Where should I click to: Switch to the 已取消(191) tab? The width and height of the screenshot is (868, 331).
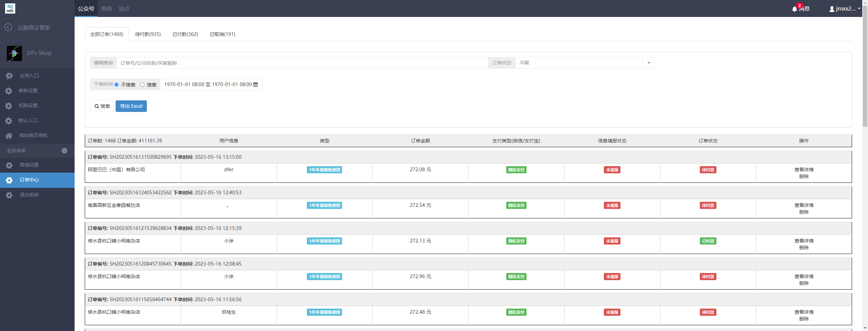click(222, 34)
